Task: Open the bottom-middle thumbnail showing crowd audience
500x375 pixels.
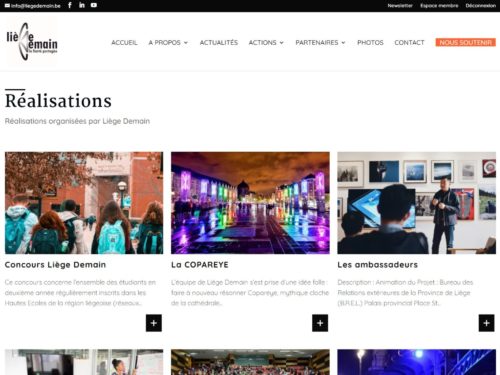Action: (250, 362)
